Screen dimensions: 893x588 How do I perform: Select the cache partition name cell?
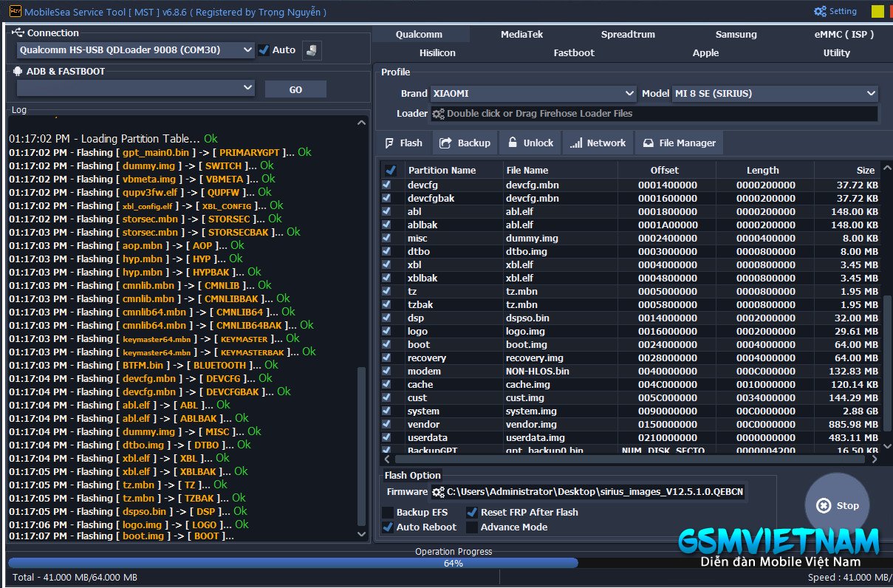click(x=453, y=384)
